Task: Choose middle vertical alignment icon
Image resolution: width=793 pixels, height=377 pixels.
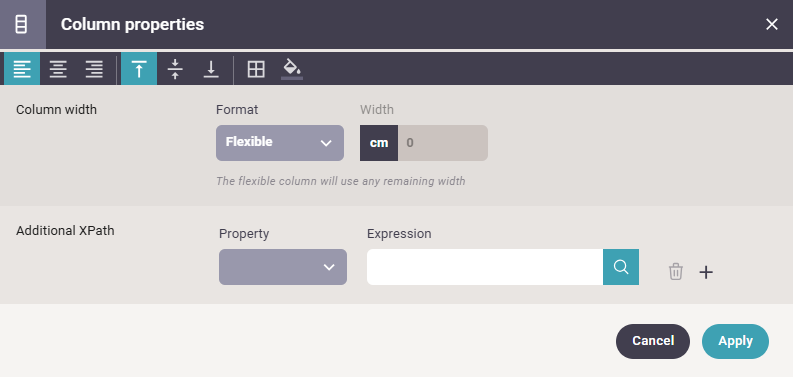Action: click(175, 69)
